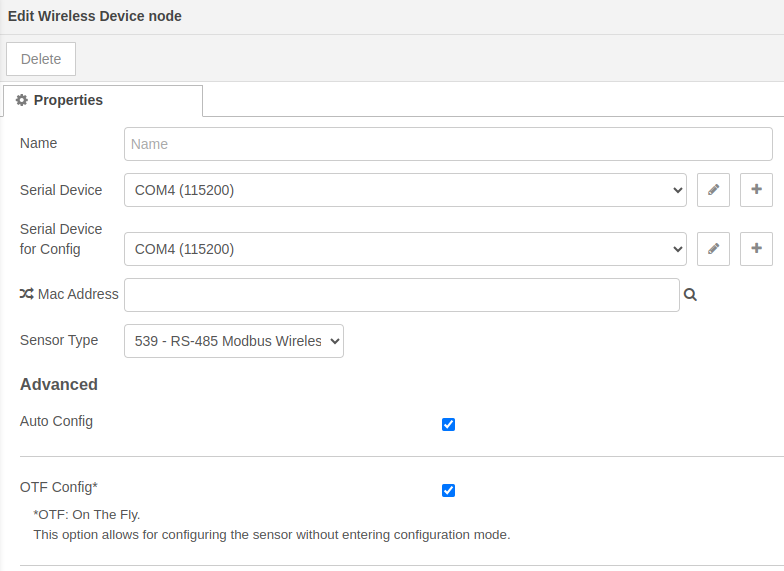784x571 pixels.
Task: Toggle the Auto Config checkbox
Action: click(x=448, y=424)
